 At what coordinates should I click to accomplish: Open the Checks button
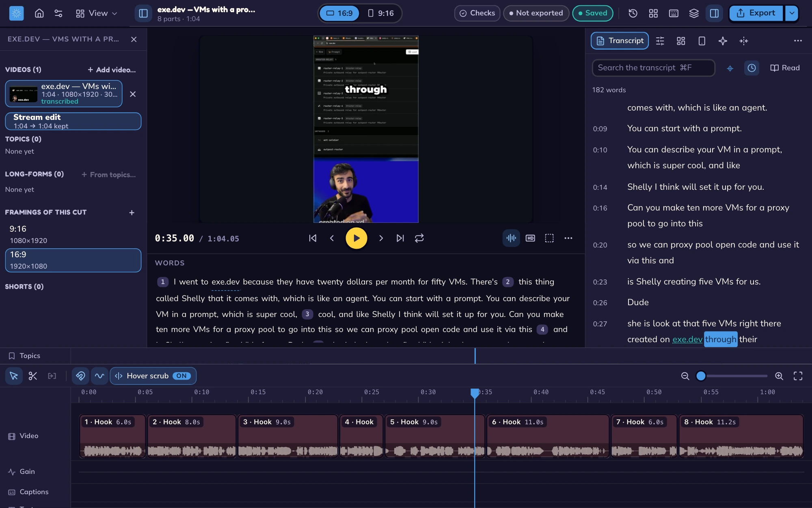tap(477, 13)
